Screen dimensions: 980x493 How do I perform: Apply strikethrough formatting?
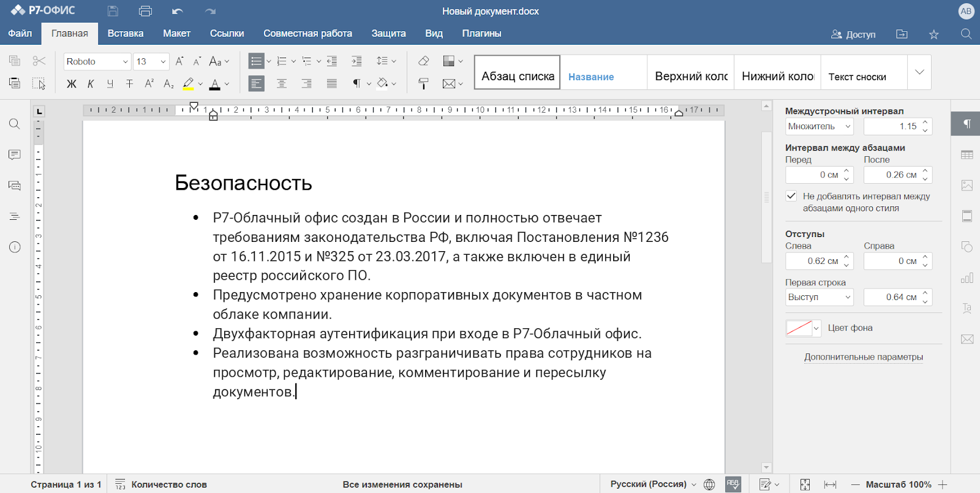point(129,84)
